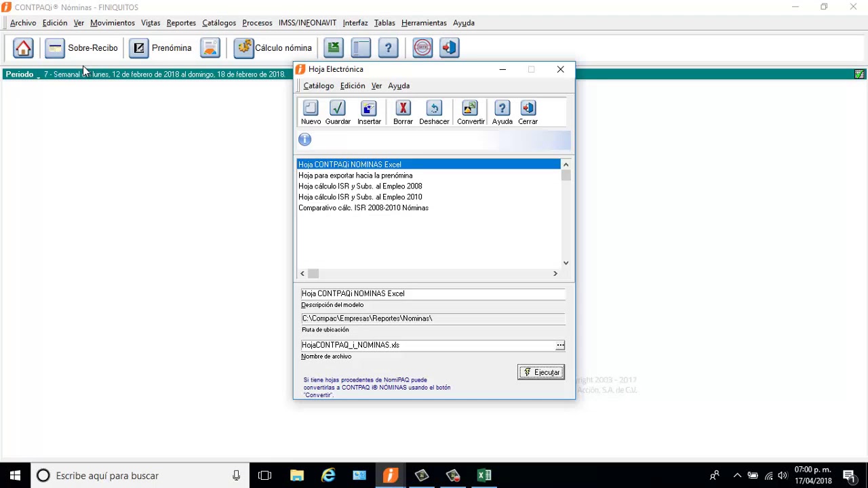This screenshot has width=868, height=488.
Task: Open Ayuda menu in Hoja Electrónica
Action: [x=399, y=86]
